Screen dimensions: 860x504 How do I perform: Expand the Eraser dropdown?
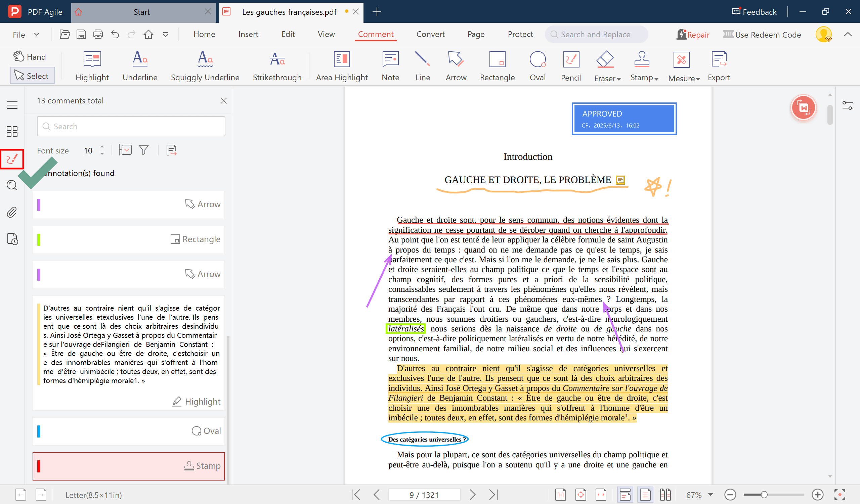pos(619,79)
